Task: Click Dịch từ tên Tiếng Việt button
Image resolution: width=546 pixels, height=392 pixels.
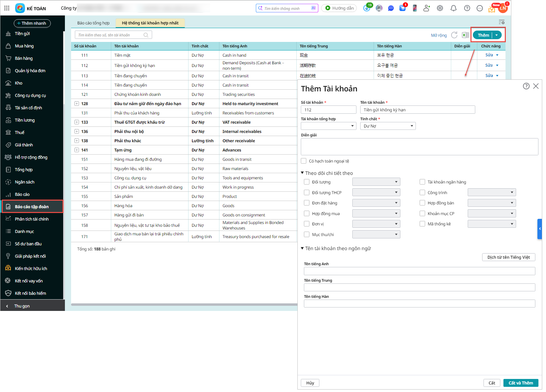Action: point(508,257)
